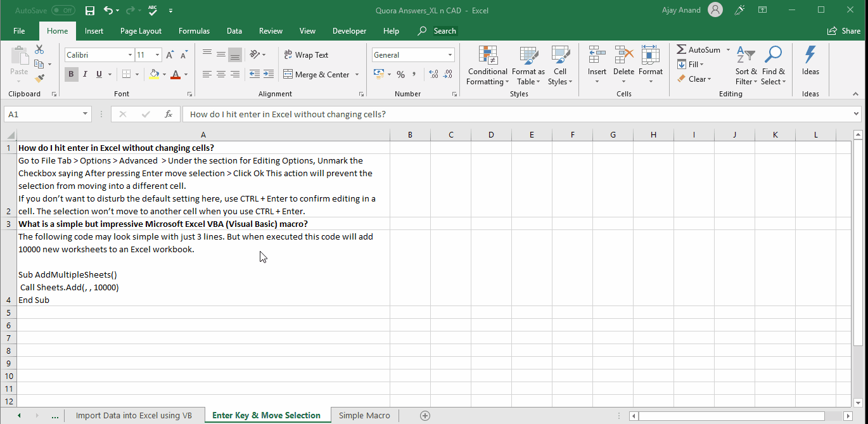The image size is (868, 424).
Task: Open the fill color dropdown arrow
Action: tap(164, 74)
